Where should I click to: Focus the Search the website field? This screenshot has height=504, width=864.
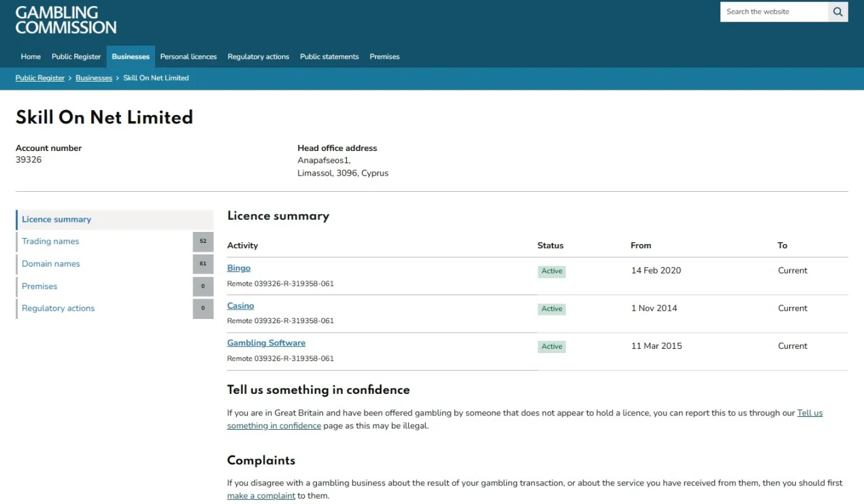774,12
